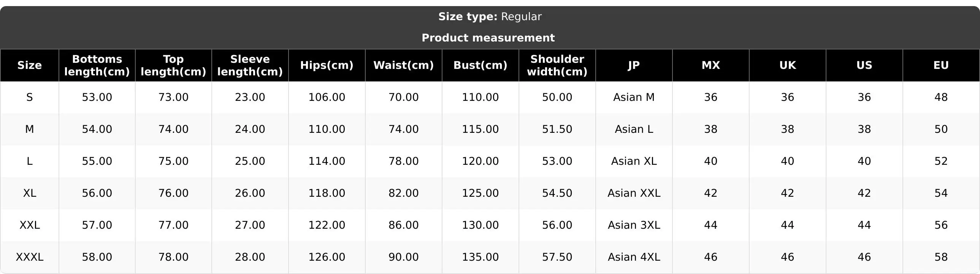This screenshot has width=980, height=274.
Task: Click the Size type: Regular title
Action: [x=490, y=17]
